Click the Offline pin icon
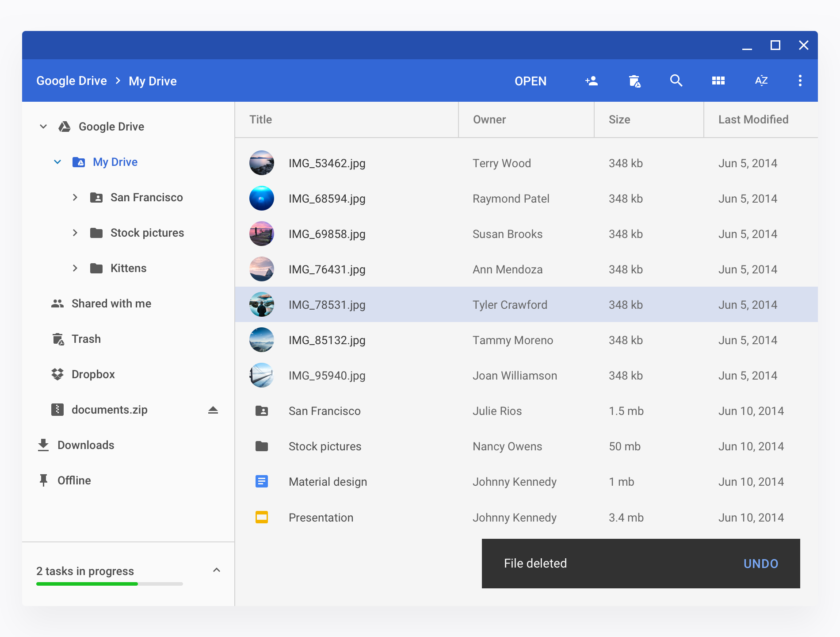The width and height of the screenshot is (840, 637). (43, 480)
